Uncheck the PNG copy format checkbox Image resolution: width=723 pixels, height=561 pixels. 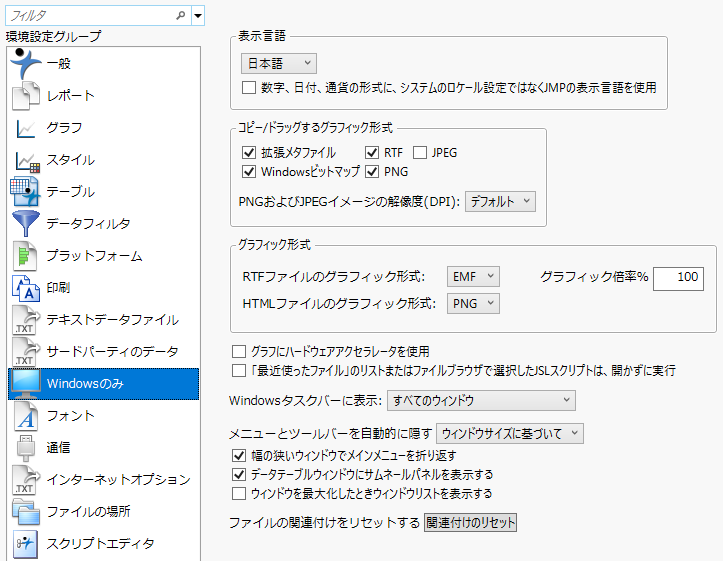click(x=372, y=171)
